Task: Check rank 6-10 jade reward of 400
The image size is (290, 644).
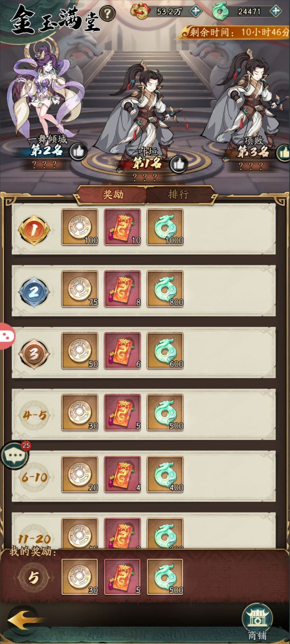Action: (x=165, y=475)
